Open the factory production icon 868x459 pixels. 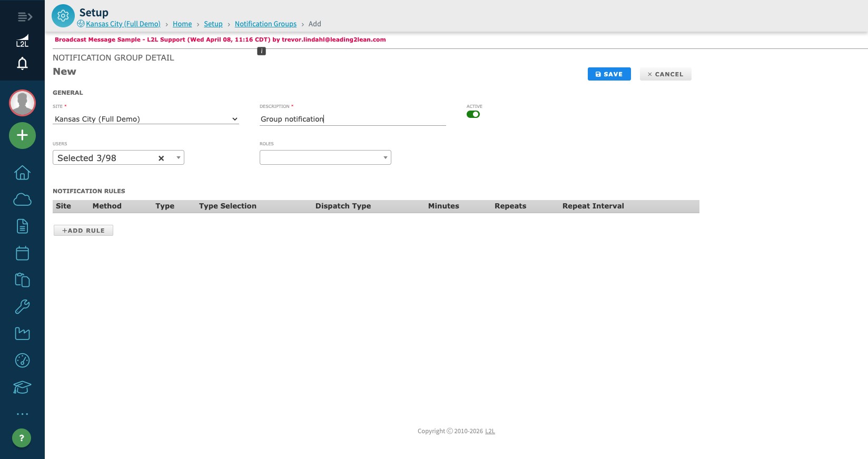[x=22, y=334]
